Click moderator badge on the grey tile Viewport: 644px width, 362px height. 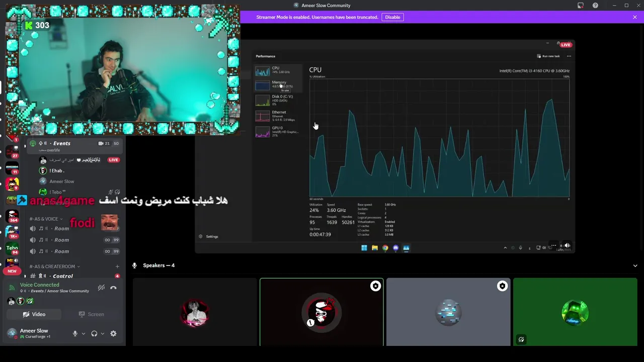502,286
